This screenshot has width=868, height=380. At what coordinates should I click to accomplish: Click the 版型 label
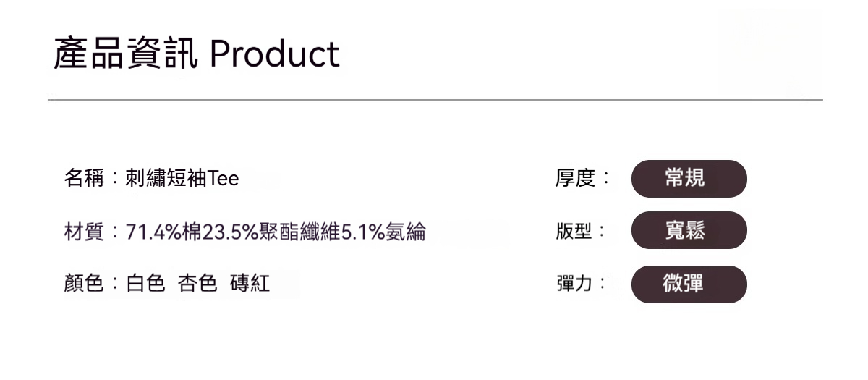point(574,232)
